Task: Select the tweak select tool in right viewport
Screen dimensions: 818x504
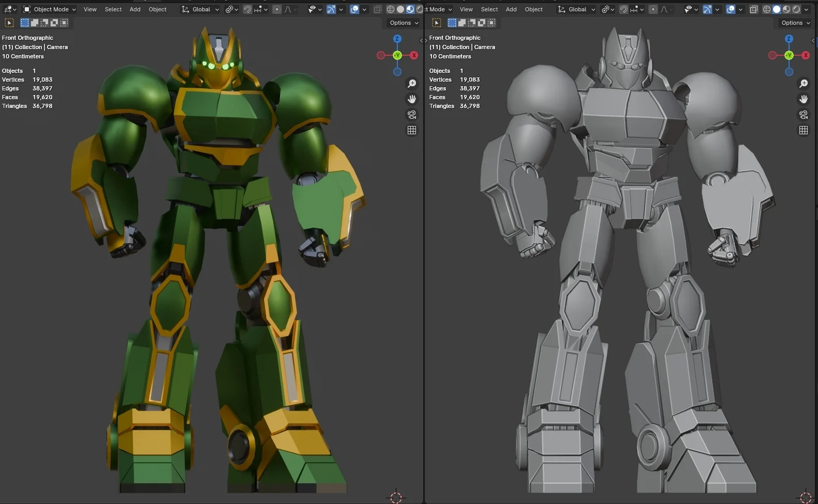Action: [x=437, y=23]
